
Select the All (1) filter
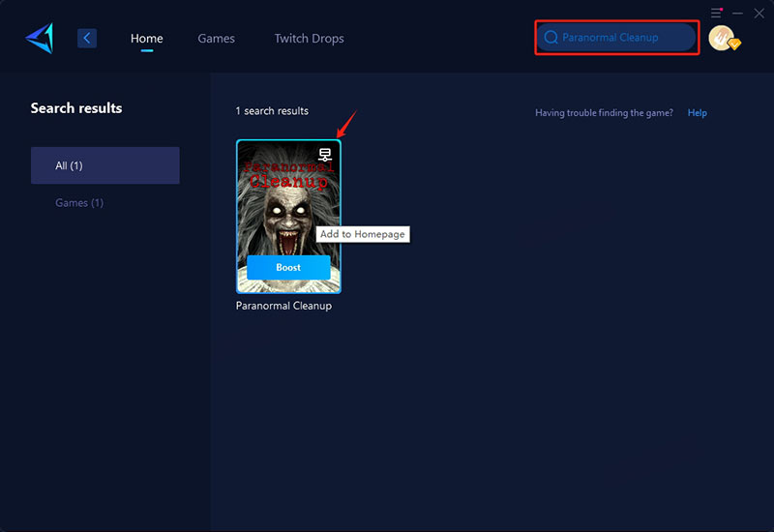(x=105, y=165)
